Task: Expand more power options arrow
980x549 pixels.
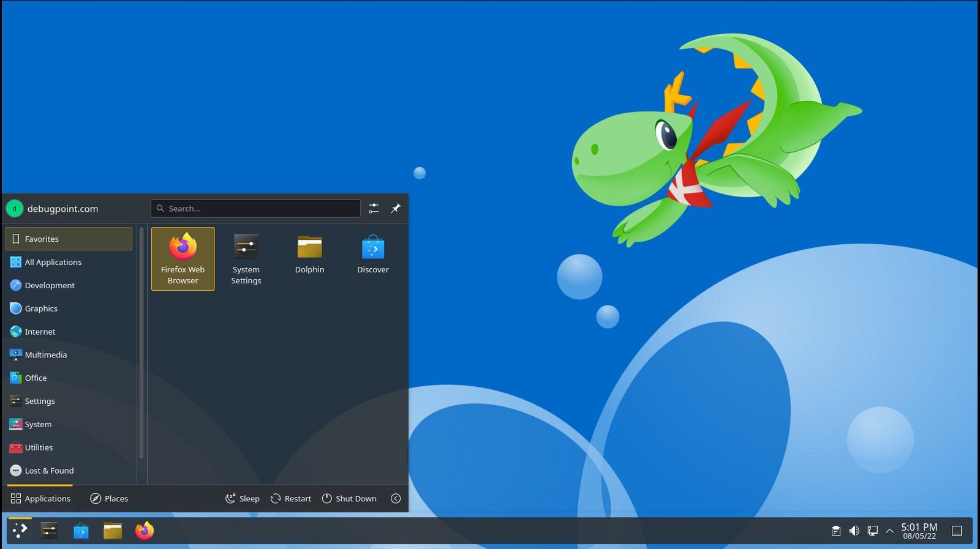Action: (x=396, y=498)
